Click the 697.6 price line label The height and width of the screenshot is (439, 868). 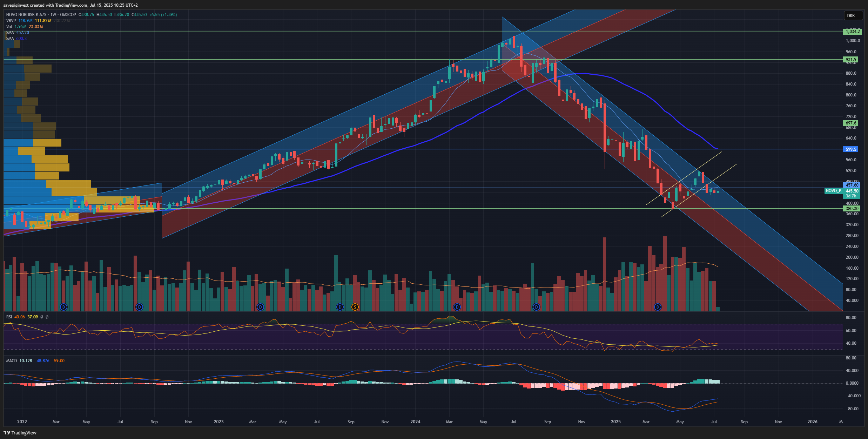851,123
